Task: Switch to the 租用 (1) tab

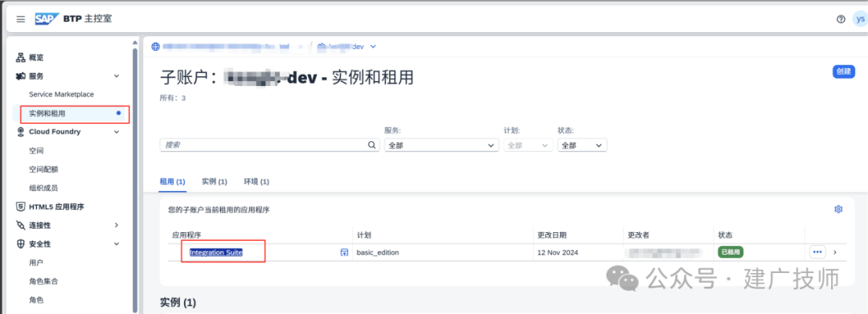Action: tap(172, 181)
